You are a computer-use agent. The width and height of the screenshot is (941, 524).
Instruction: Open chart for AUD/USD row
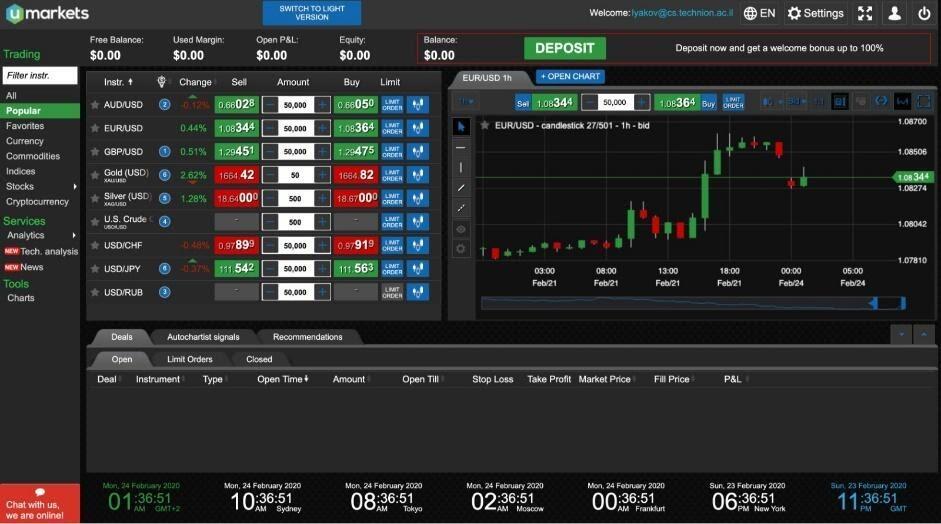pyautogui.click(x=417, y=104)
